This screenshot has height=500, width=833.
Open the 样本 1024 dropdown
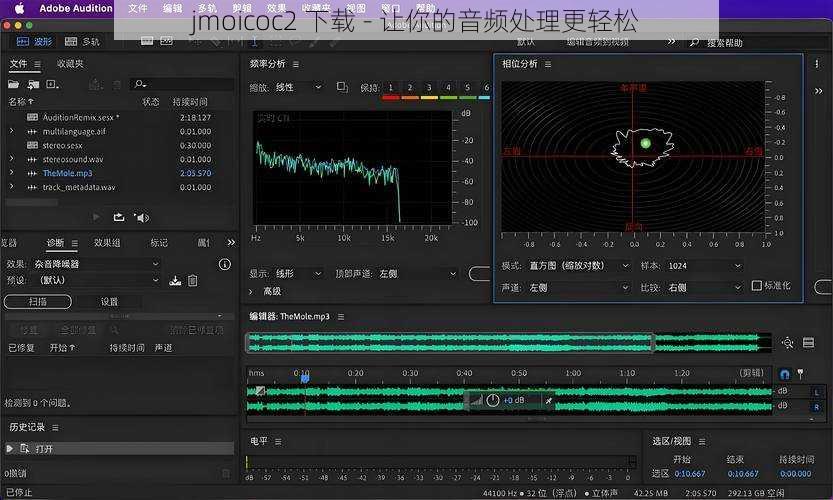[705, 266]
